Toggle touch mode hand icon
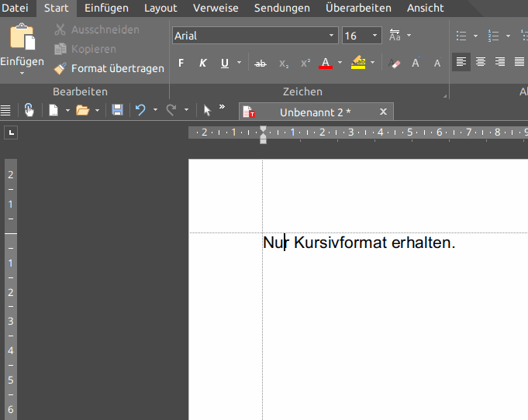 pos(29,110)
